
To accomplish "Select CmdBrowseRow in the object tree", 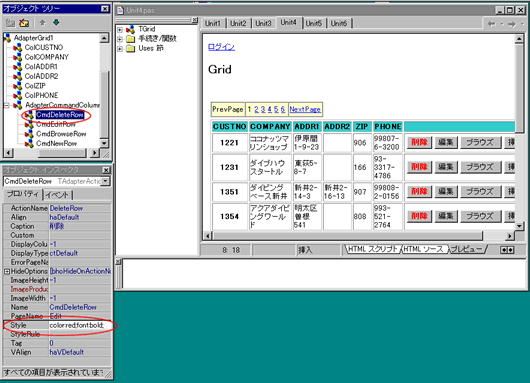I will point(61,134).
